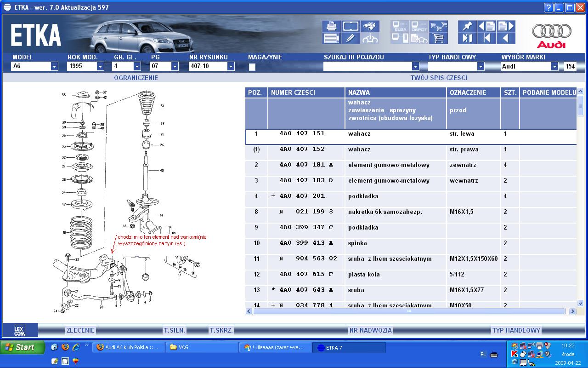Click horizontal scrollbar right arrow
This screenshot has width=588, height=368.
point(572,311)
